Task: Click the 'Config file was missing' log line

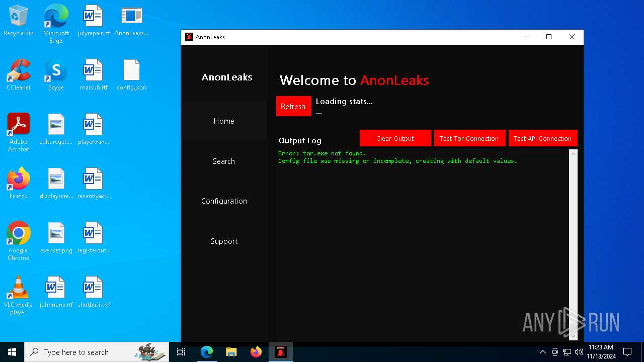Action: pos(397,161)
